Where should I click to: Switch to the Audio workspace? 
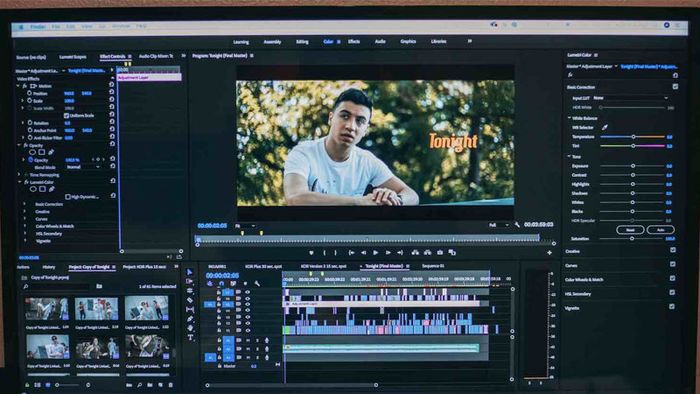click(x=380, y=41)
